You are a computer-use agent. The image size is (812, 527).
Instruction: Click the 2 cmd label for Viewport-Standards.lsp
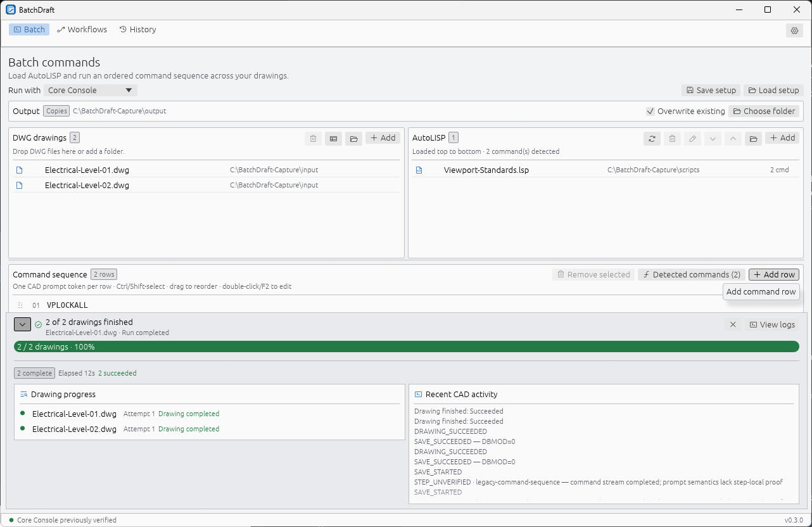[779, 170]
